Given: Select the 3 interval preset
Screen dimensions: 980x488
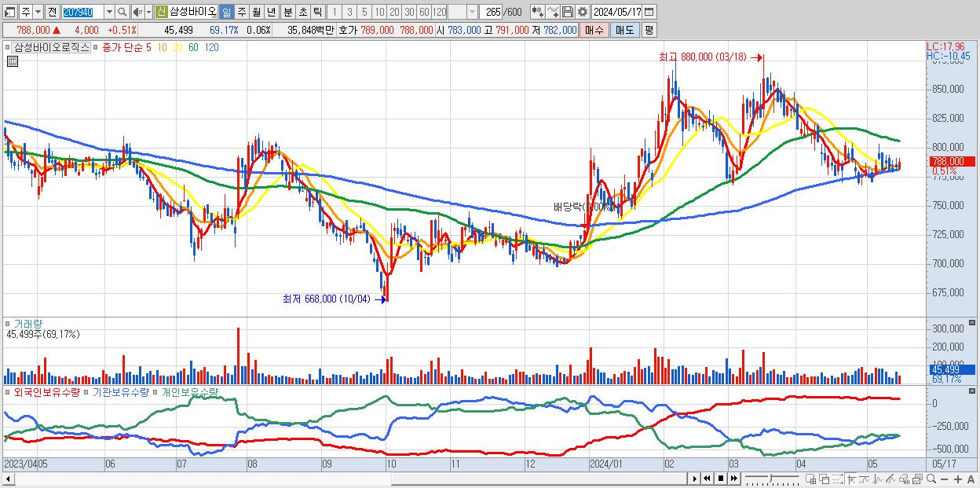Looking at the screenshot, I should tap(349, 13).
